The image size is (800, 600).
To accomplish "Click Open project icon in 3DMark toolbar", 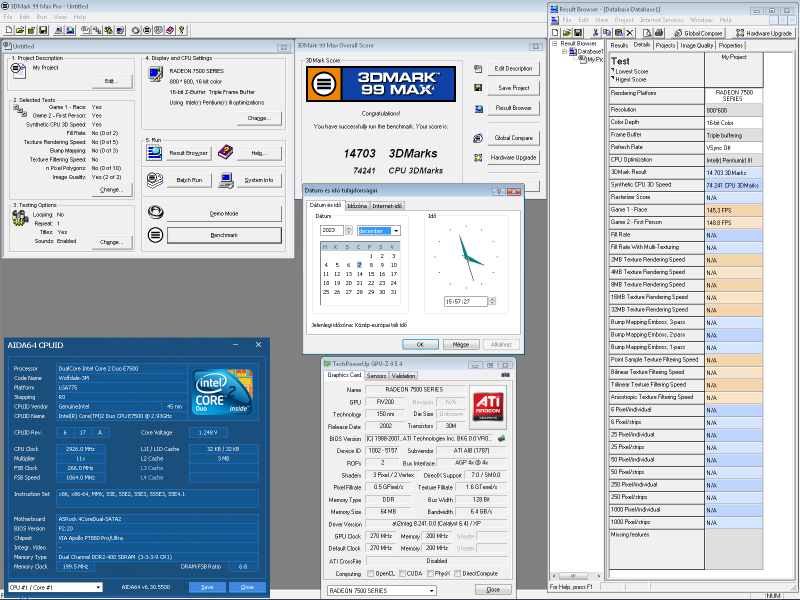I will coord(20,30).
